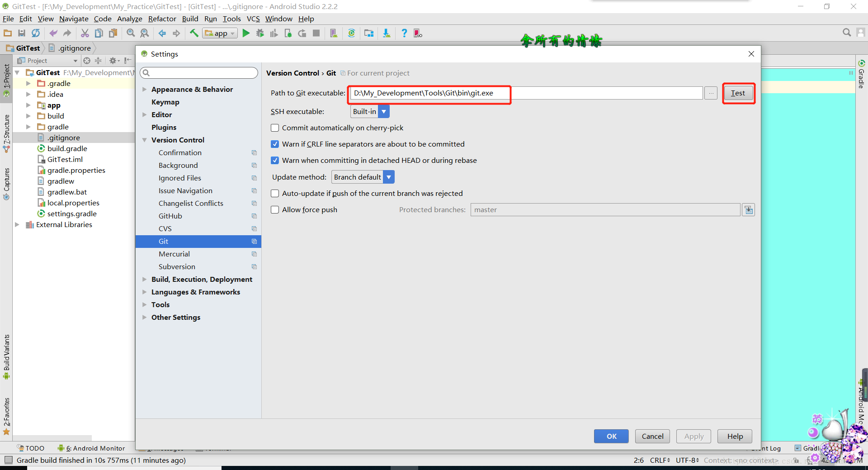Click the OK button in Settings

click(x=611, y=437)
